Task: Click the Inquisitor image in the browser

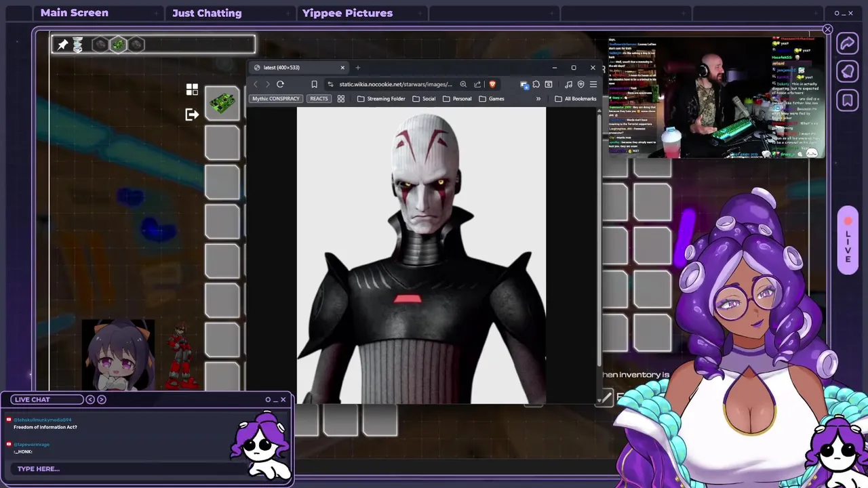Action: pyautogui.click(x=421, y=256)
